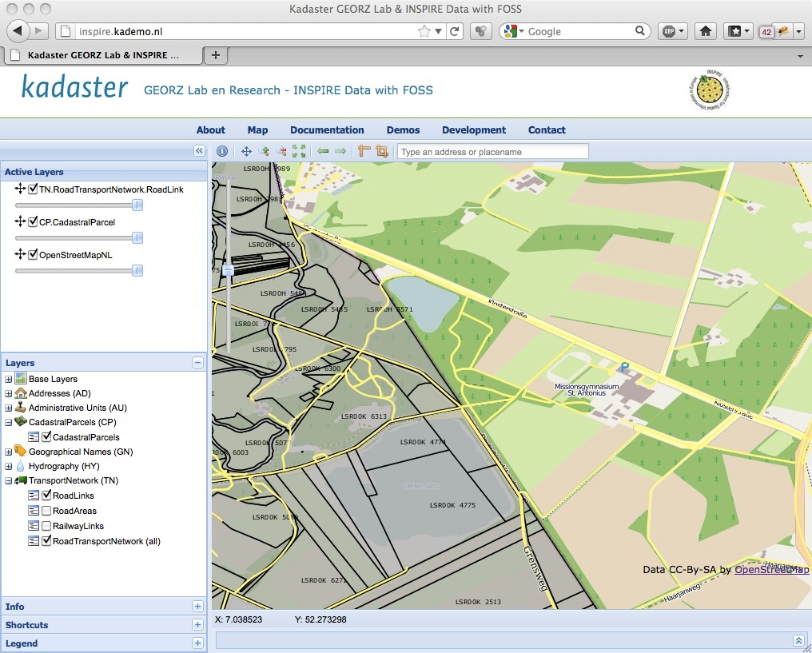The height and width of the screenshot is (653, 812).
Task: Expand the Base Layers tree node
Action: [x=8, y=379]
